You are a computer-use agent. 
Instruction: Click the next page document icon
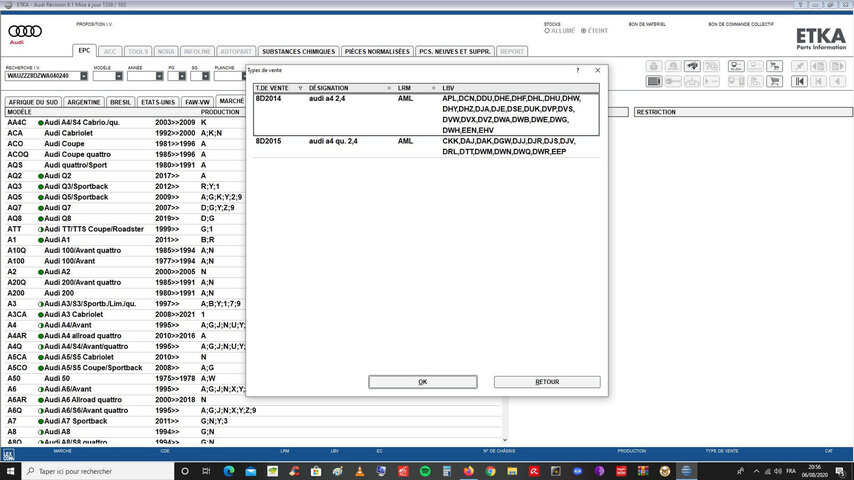837,66
